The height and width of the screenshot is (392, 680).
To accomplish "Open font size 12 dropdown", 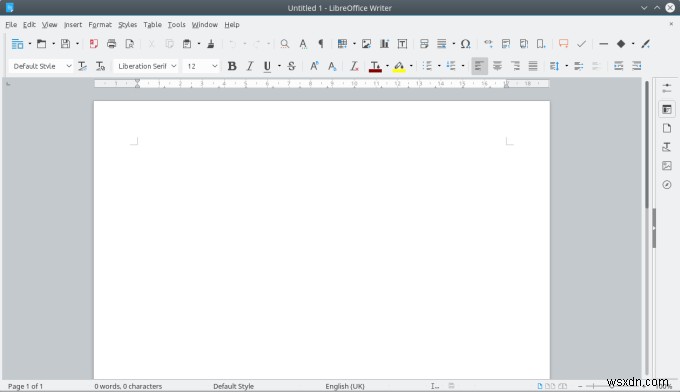I will [x=214, y=66].
